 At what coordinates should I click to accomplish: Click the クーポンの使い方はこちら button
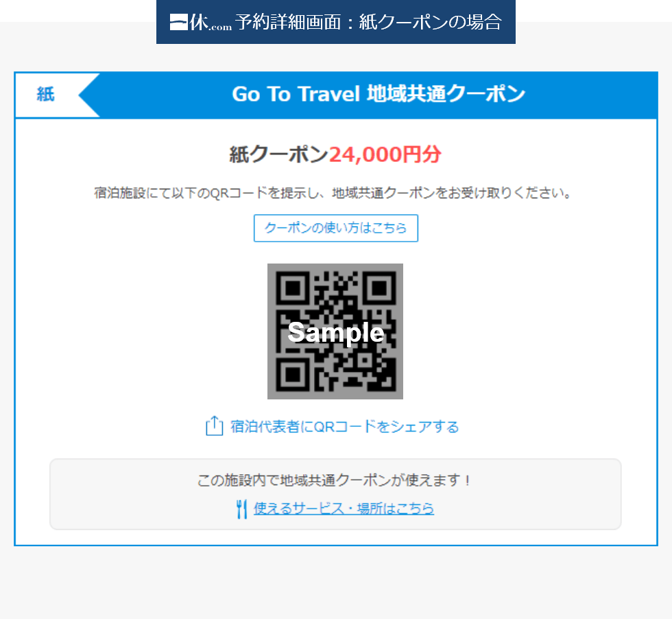point(335,228)
